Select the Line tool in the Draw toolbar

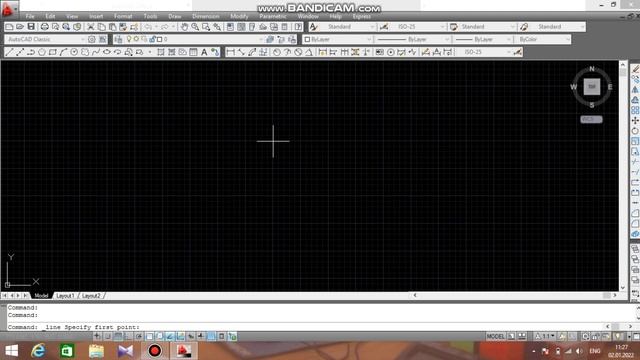pyautogui.click(x=9, y=52)
